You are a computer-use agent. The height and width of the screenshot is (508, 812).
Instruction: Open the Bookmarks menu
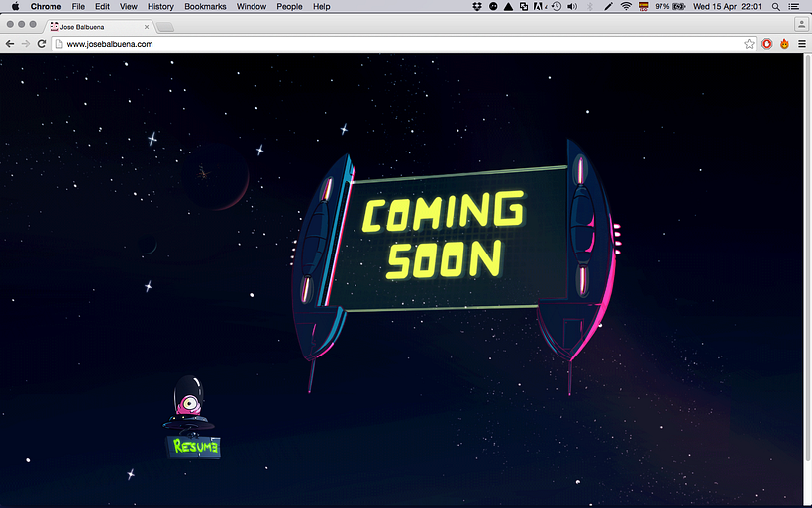[x=205, y=6]
